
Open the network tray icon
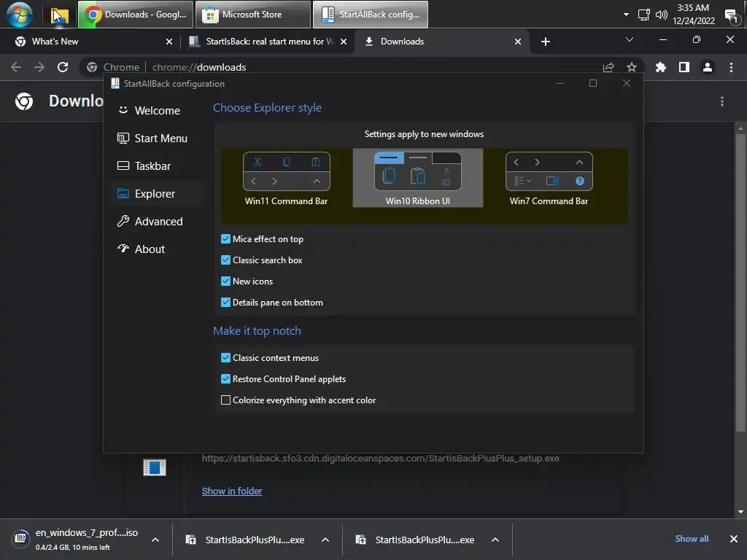click(643, 15)
